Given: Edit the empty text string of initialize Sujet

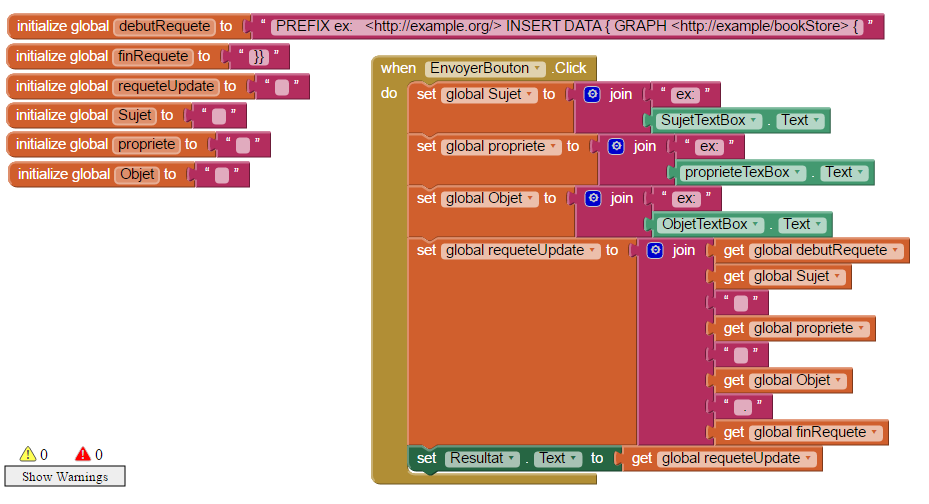Looking at the screenshot, I should 219,116.
